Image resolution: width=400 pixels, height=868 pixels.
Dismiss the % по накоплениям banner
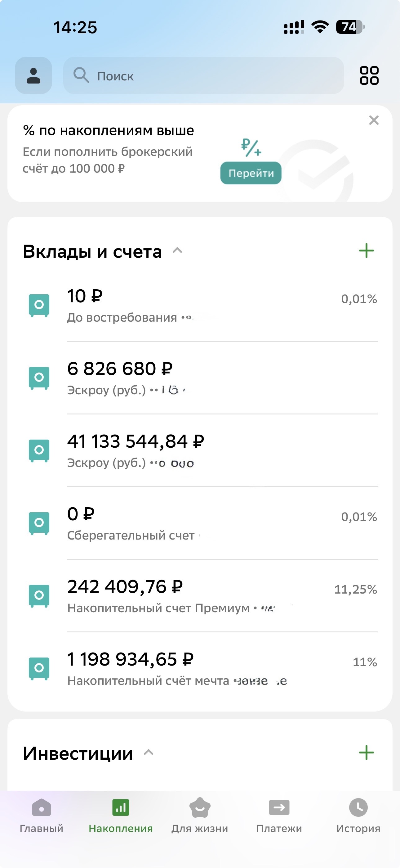point(374,120)
